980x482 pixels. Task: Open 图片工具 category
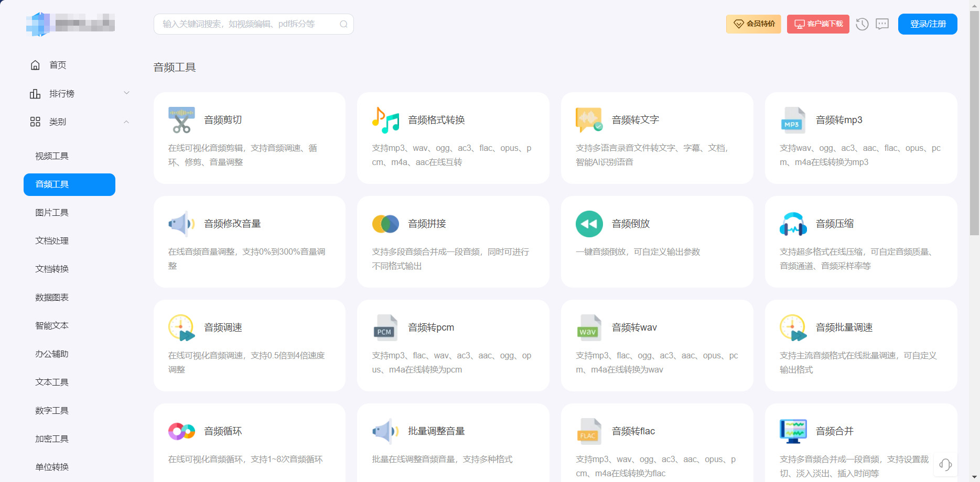tap(52, 213)
